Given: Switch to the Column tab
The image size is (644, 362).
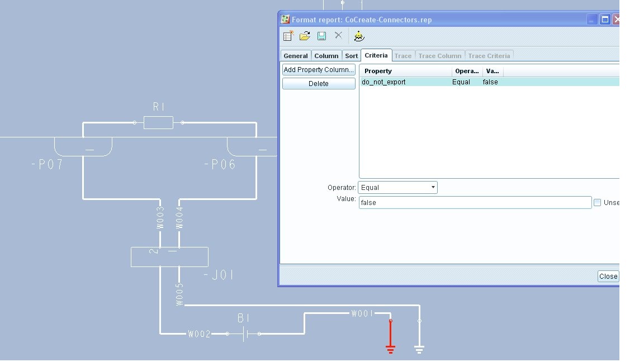Looking at the screenshot, I should pos(326,56).
